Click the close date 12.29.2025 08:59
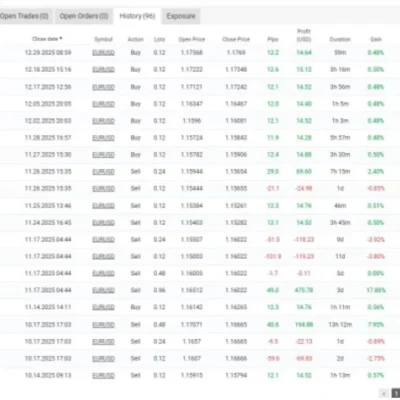 coord(48,53)
